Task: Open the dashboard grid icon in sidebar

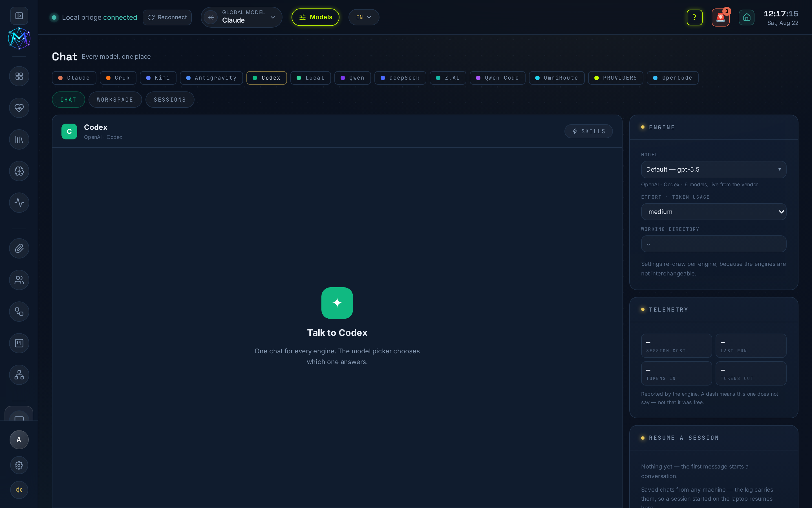Action: pos(19,76)
